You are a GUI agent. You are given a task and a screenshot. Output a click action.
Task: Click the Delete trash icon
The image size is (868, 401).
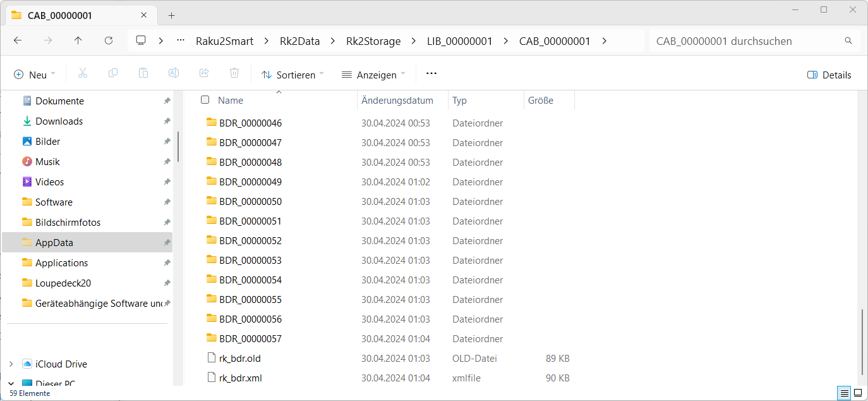(234, 74)
